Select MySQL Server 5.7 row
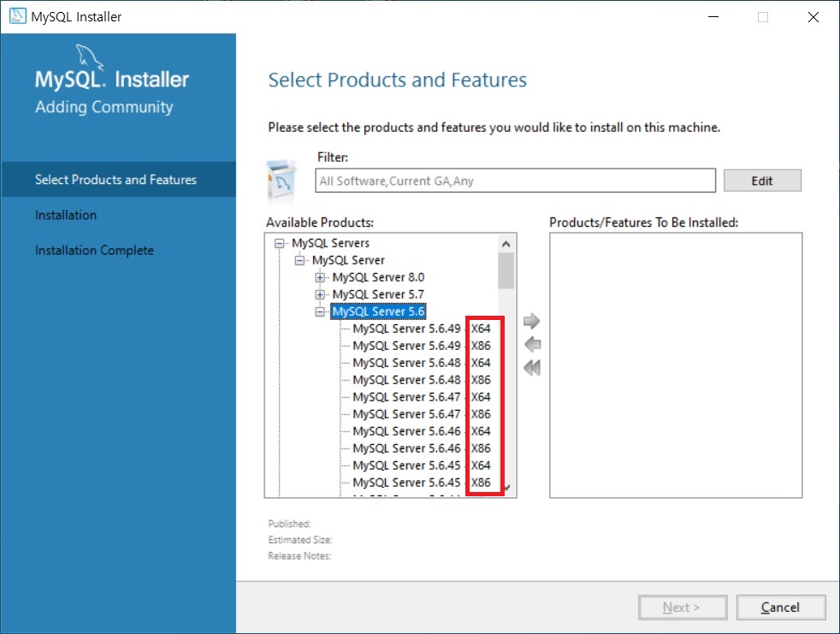Image resolution: width=840 pixels, height=634 pixels. coord(378,295)
